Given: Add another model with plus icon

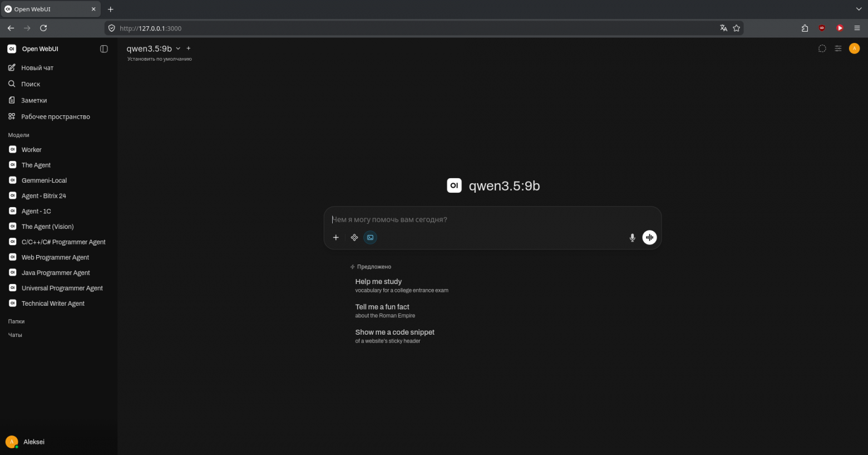Looking at the screenshot, I should point(189,48).
